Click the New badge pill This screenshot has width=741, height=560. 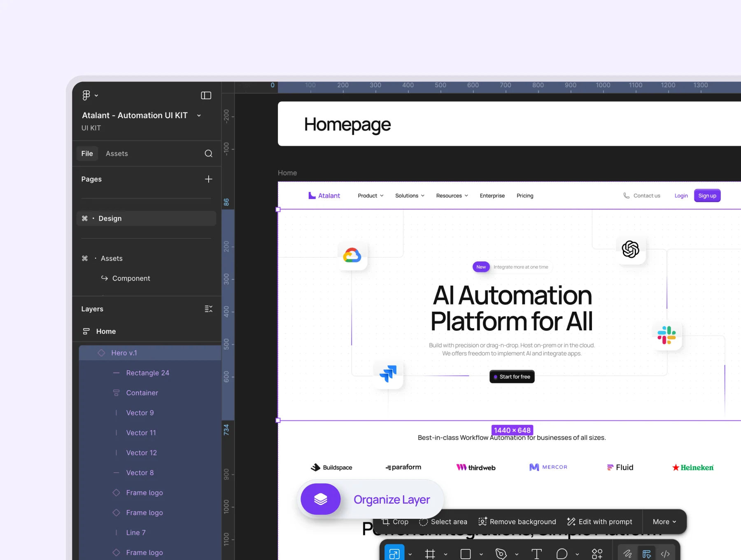pyautogui.click(x=481, y=267)
